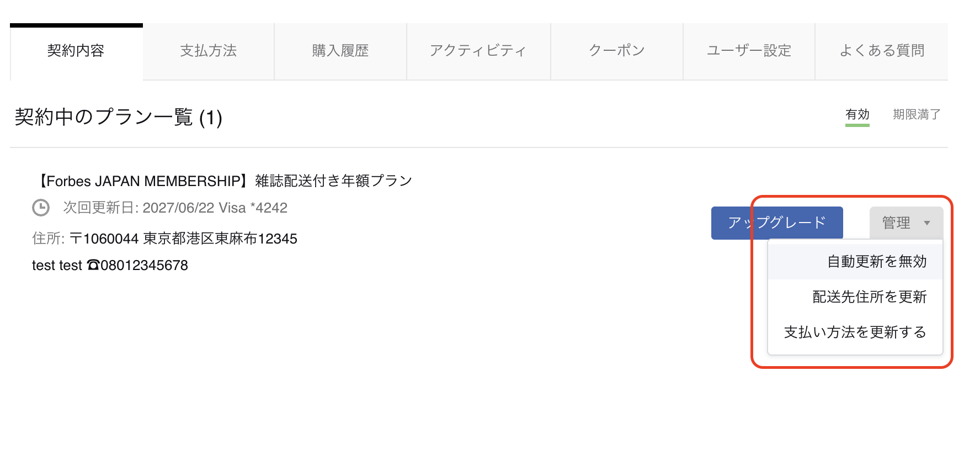The height and width of the screenshot is (455, 980).
Task: Switch to ユーザー設定 tab
Action: point(749,51)
